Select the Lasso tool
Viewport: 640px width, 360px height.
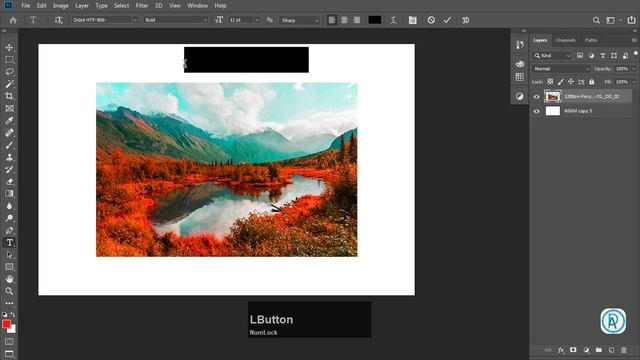pos(9,72)
